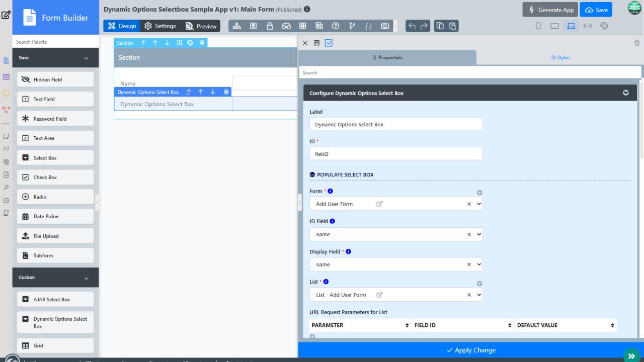Switch to laptop desktop view mode
644x362 pixels.
tap(571, 26)
